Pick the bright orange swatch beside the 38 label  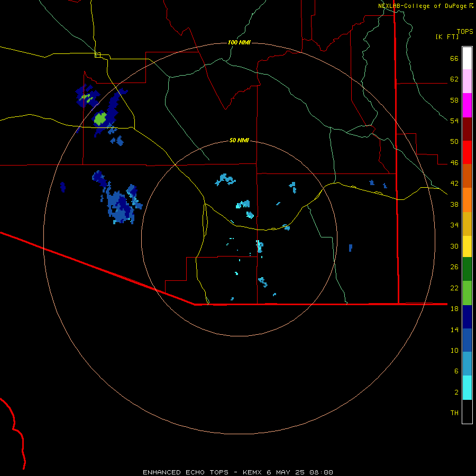point(467,200)
